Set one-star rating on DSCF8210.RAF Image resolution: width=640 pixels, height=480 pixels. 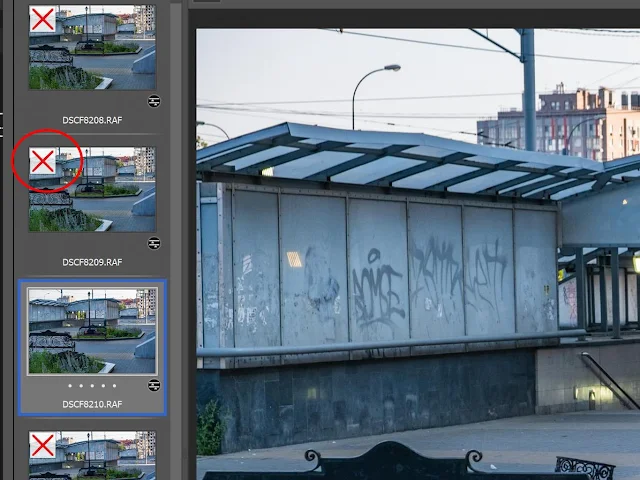click(70, 385)
